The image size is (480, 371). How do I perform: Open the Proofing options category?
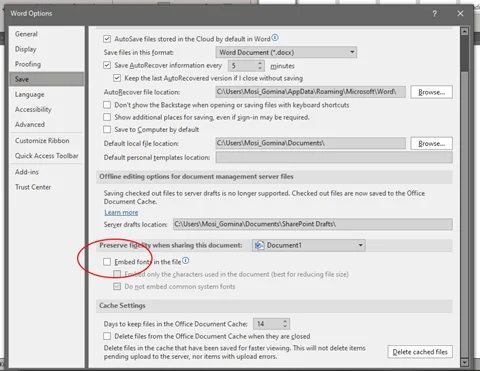[47, 64]
